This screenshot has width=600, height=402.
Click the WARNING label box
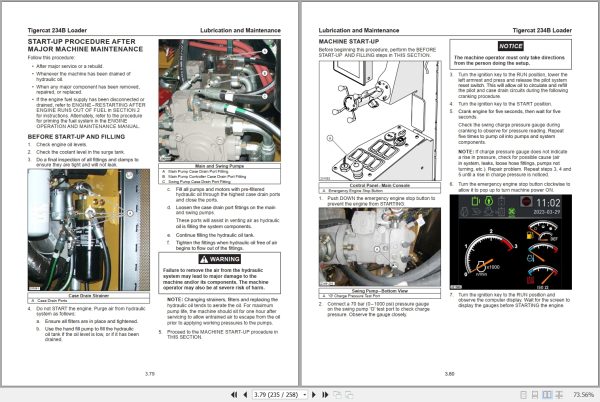click(220, 259)
